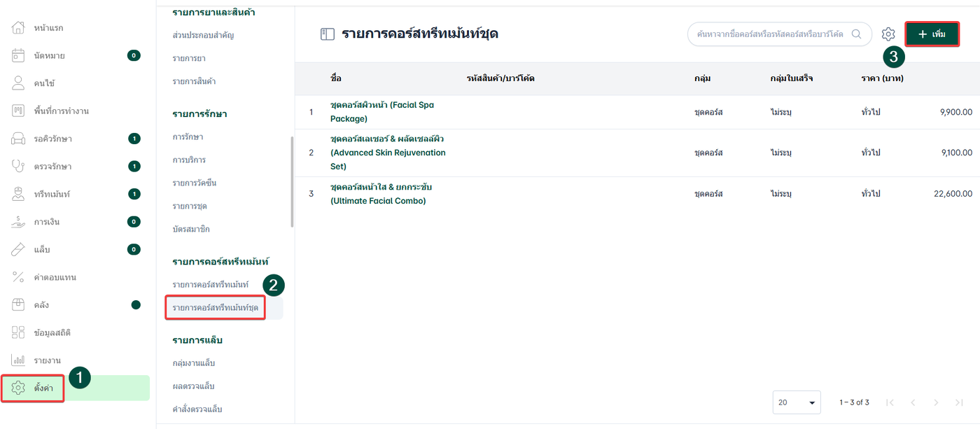The height and width of the screenshot is (429, 980).
Task: Click the patient person icon
Action: 19,83
